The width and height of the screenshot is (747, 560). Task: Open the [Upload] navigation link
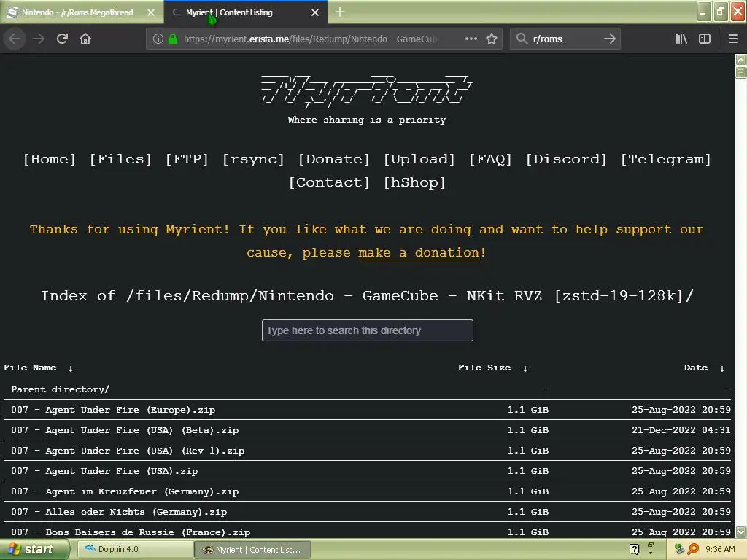(419, 159)
